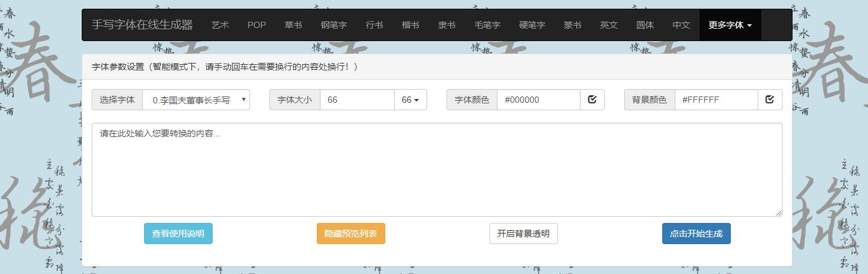The width and height of the screenshot is (868, 274).
Task: Click the 点击开始生成 button
Action: click(x=697, y=234)
